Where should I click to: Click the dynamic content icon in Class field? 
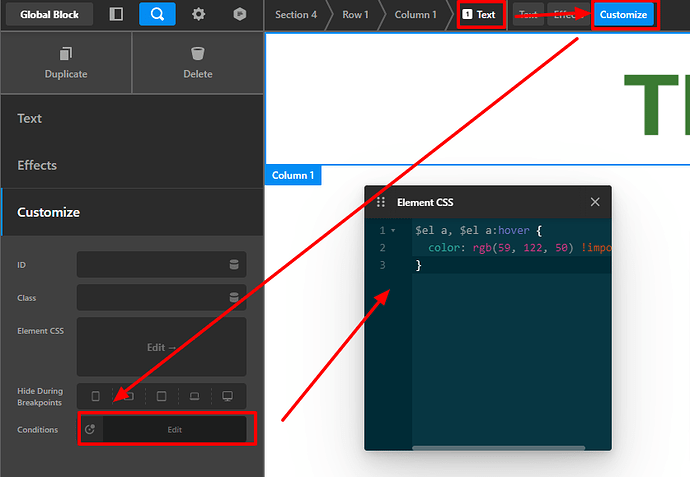click(234, 297)
